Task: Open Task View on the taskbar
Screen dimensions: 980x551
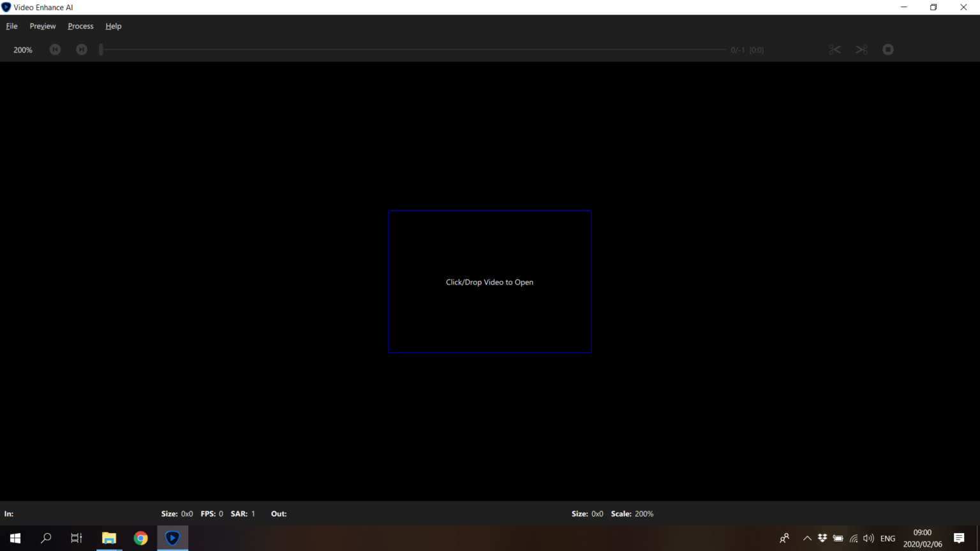Action: 77,538
